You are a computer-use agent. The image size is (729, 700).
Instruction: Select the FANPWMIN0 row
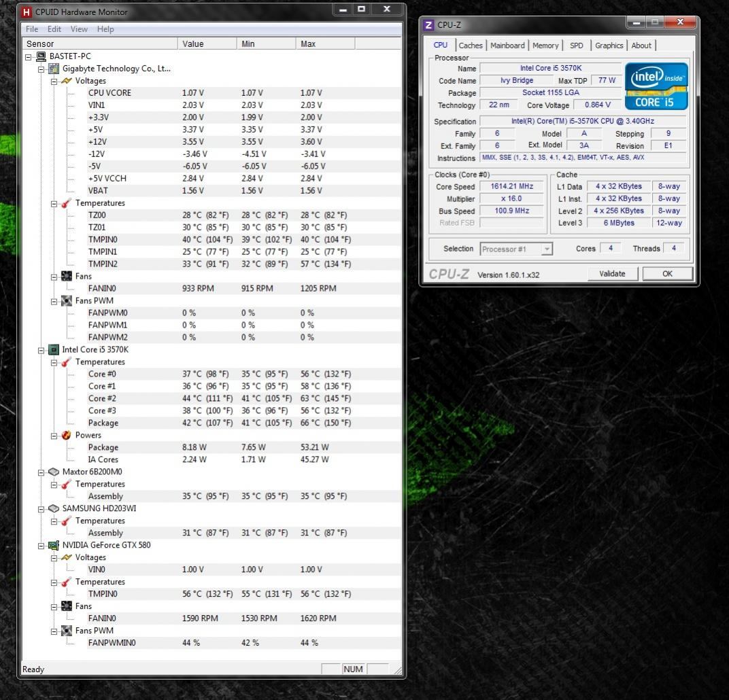point(244,643)
